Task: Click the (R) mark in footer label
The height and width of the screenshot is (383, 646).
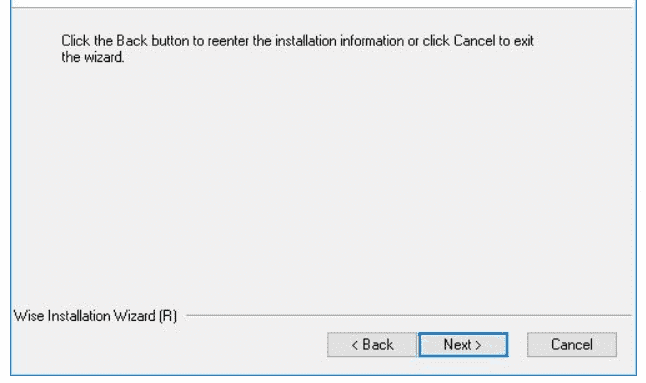Action: pyautogui.click(x=168, y=316)
